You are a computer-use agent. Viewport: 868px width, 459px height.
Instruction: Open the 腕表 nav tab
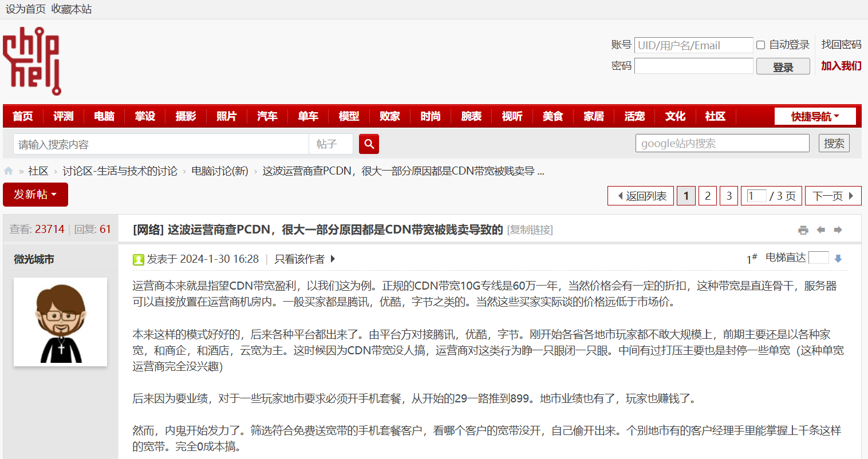[471, 116]
